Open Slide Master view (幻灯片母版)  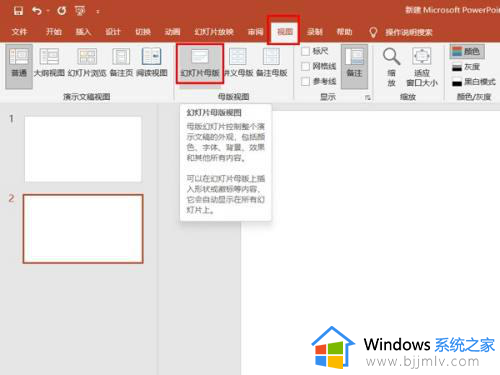click(200, 64)
